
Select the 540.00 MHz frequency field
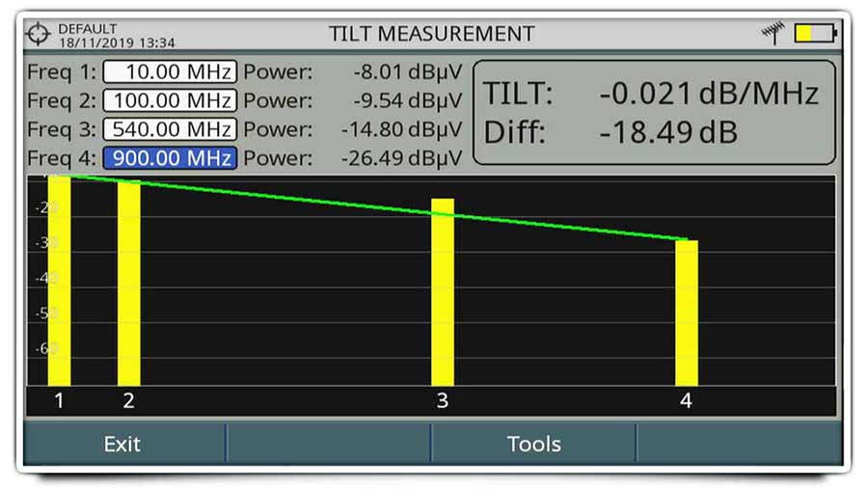click(170, 129)
